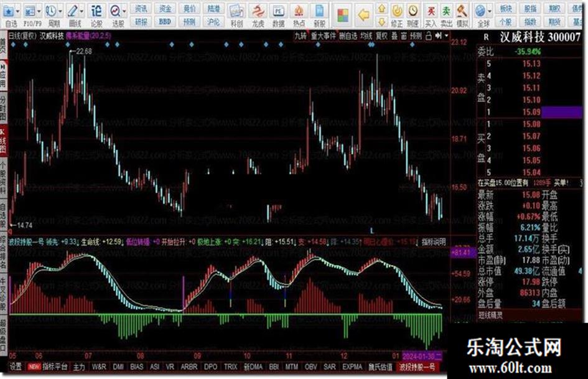
Task: Click the yellow down arrow icon
Action: tap(381, 22)
